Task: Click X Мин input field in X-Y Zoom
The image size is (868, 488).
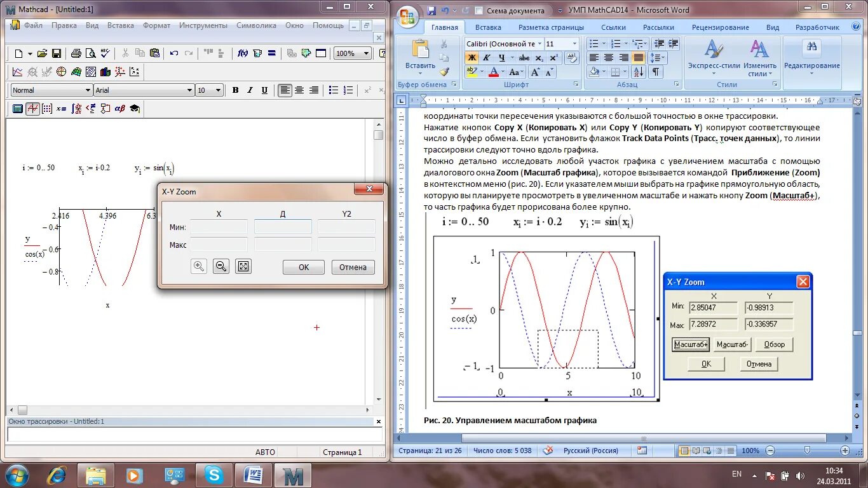Action: (219, 227)
